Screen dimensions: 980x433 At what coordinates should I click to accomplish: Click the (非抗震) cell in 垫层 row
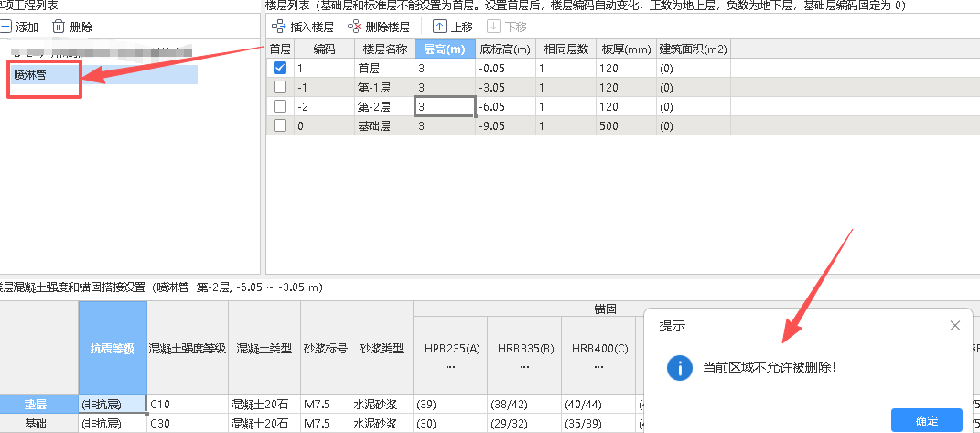113,404
